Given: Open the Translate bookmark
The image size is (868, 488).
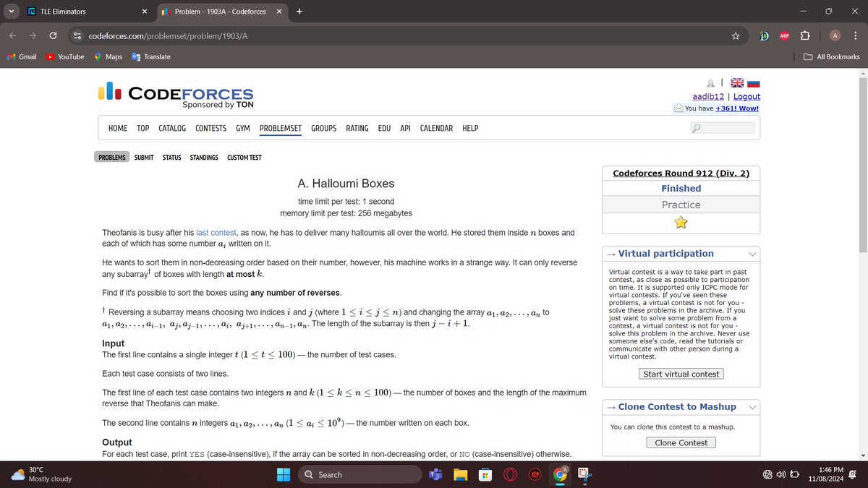Looking at the screenshot, I should pos(150,56).
